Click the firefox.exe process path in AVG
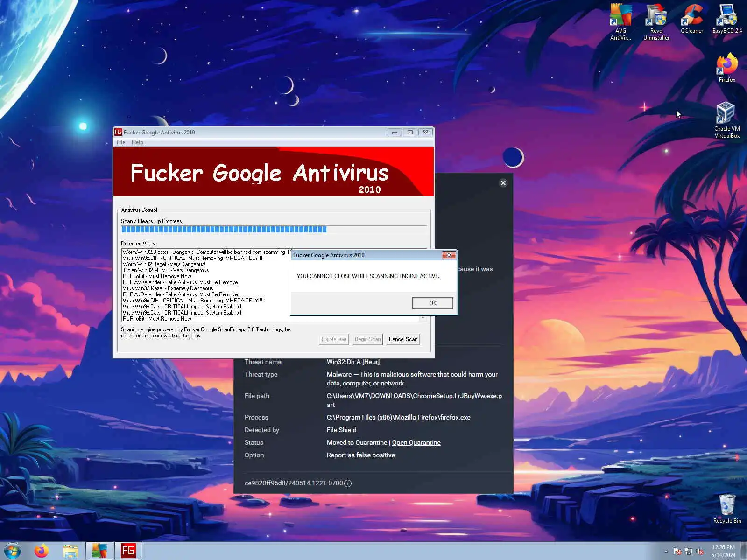Image resolution: width=747 pixels, height=560 pixels. 399,417
